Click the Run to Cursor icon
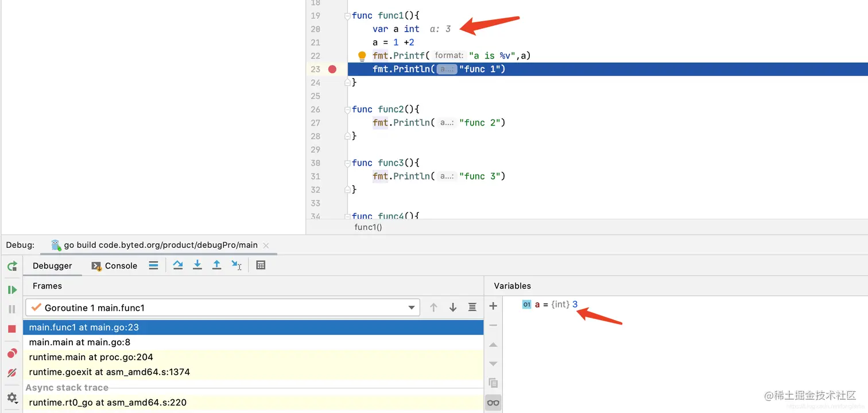This screenshot has width=868, height=413. 237,265
